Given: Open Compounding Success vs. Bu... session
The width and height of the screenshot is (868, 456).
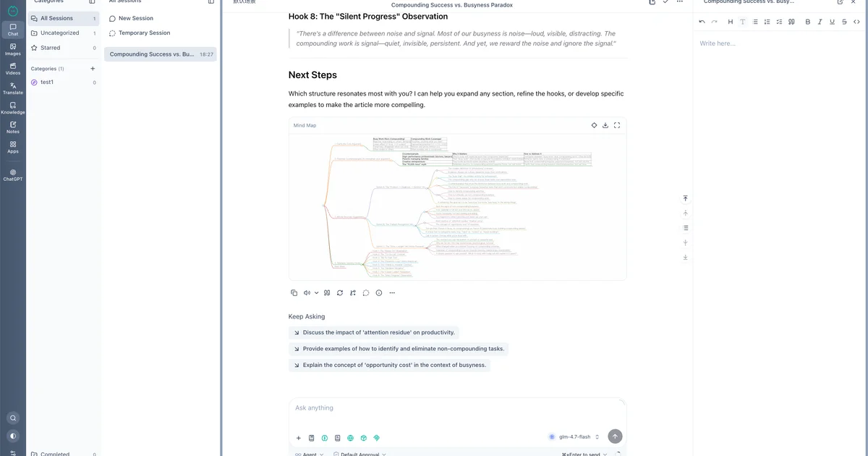Looking at the screenshot, I should tap(161, 54).
